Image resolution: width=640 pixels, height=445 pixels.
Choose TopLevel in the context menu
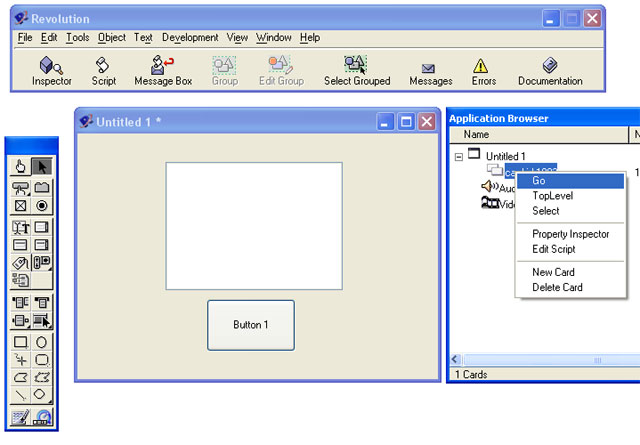pos(570,196)
